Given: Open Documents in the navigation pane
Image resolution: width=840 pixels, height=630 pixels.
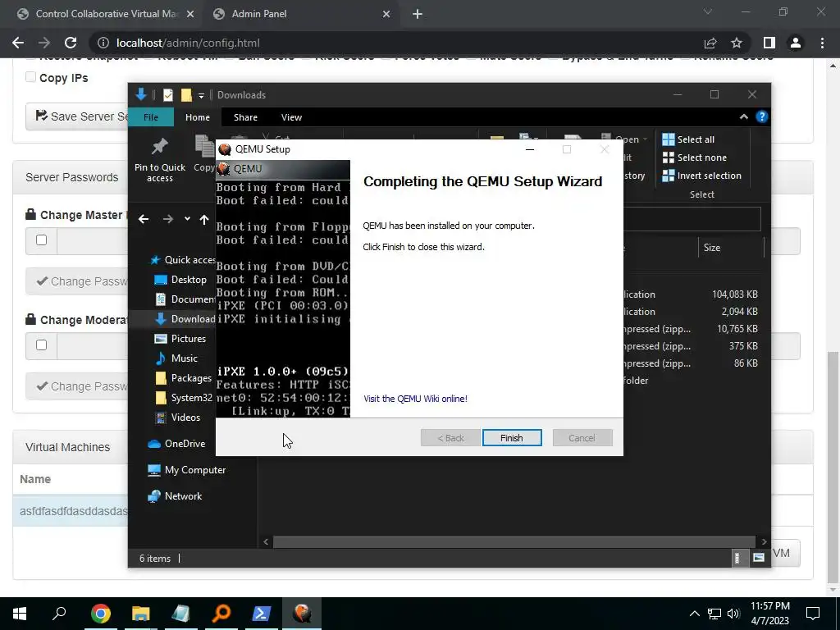Looking at the screenshot, I should (x=185, y=299).
